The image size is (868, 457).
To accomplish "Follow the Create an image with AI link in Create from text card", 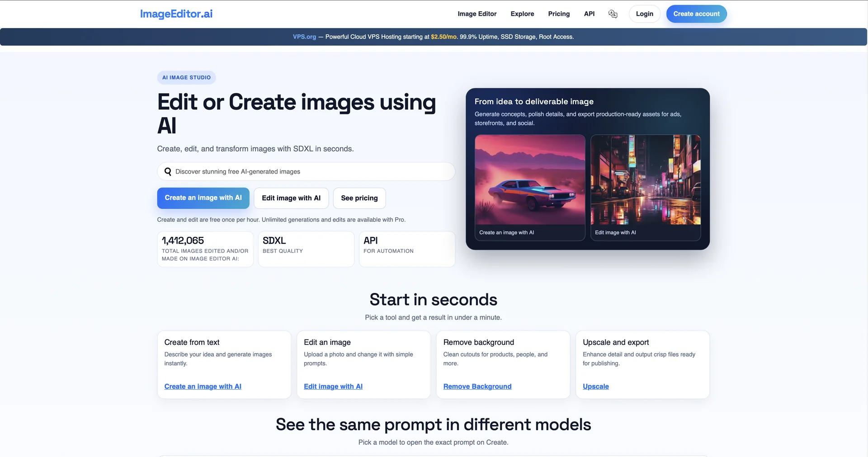I will pyautogui.click(x=203, y=386).
